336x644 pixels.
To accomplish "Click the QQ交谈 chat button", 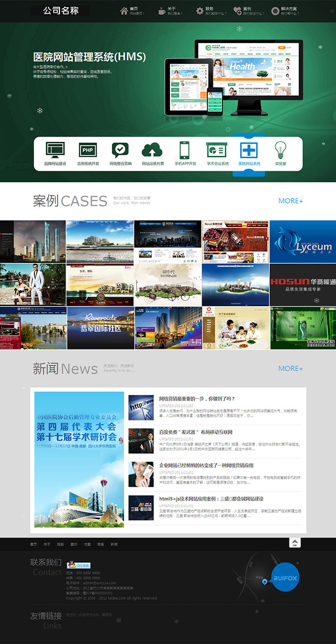I will pos(79,565).
